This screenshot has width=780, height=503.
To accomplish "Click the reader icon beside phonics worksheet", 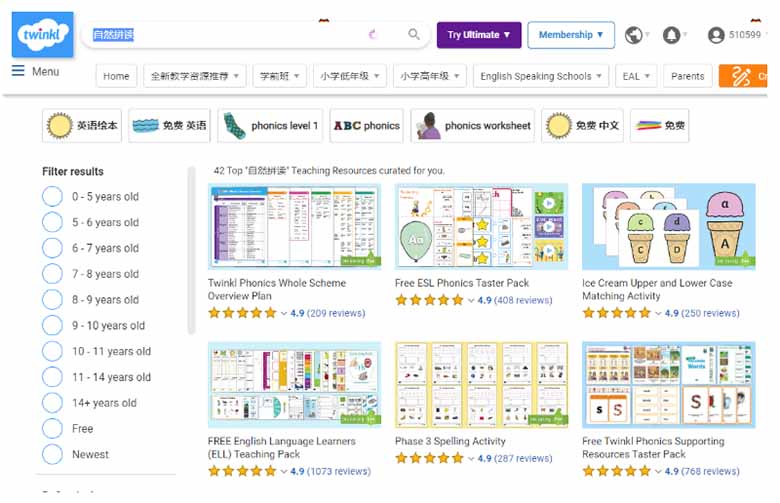I will (428, 125).
